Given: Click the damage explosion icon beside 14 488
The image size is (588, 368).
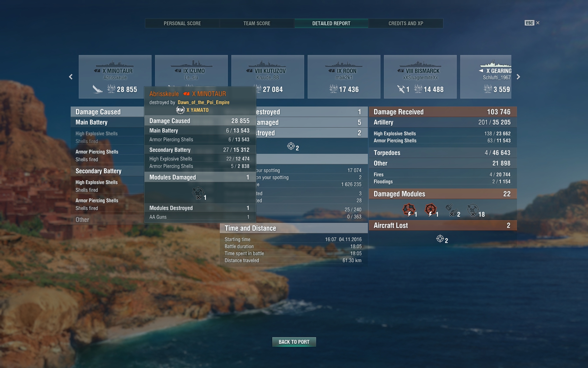Looking at the screenshot, I should [x=418, y=89].
